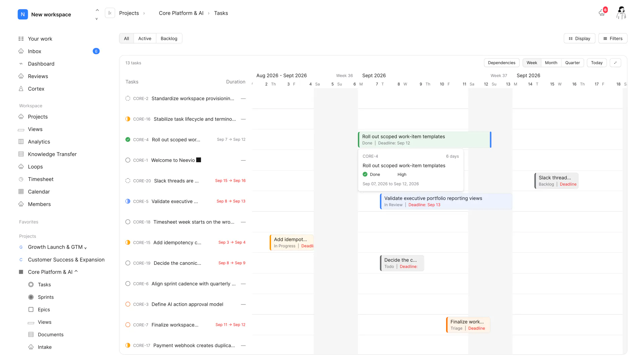Open Core Platform & AI breadcrumb link
The height and width of the screenshot is (362, 644).
pyautogui.click(x=181, y=13)
